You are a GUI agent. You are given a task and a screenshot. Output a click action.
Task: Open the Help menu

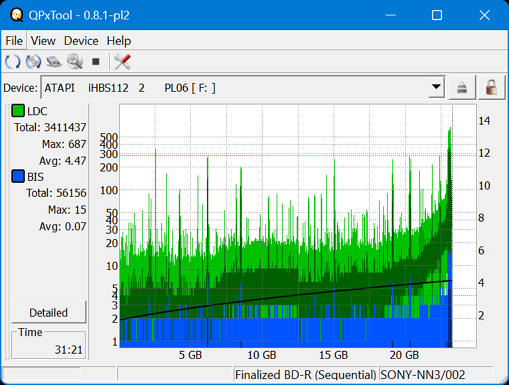pos(119,41)
